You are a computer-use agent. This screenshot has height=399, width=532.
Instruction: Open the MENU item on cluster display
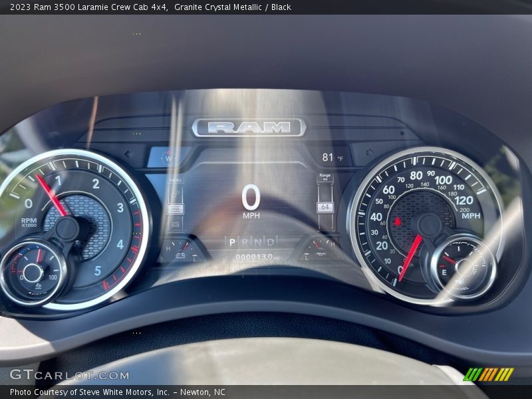pyautogui.click(x=176, y=180)
